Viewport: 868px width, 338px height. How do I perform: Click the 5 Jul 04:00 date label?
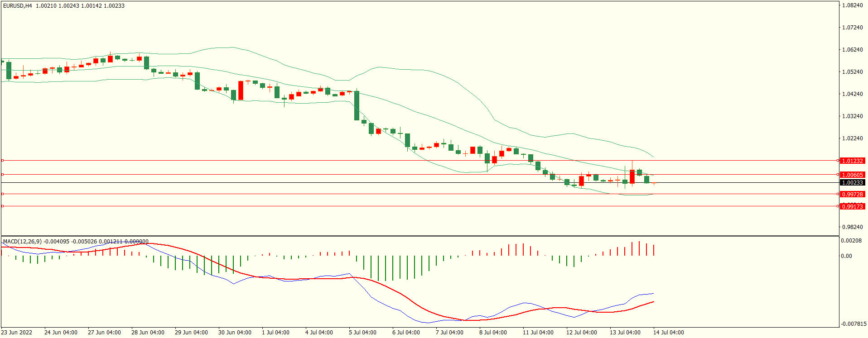click(362, 333)
